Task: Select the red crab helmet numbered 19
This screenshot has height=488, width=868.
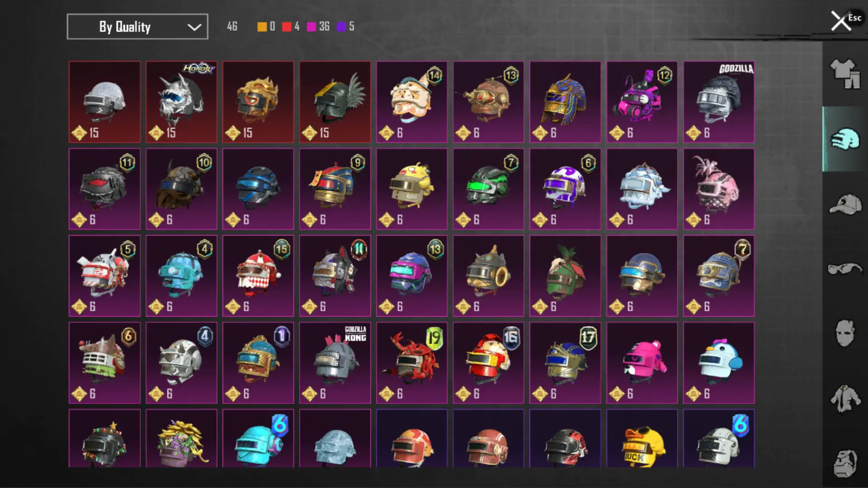Action: click(412, 363)
